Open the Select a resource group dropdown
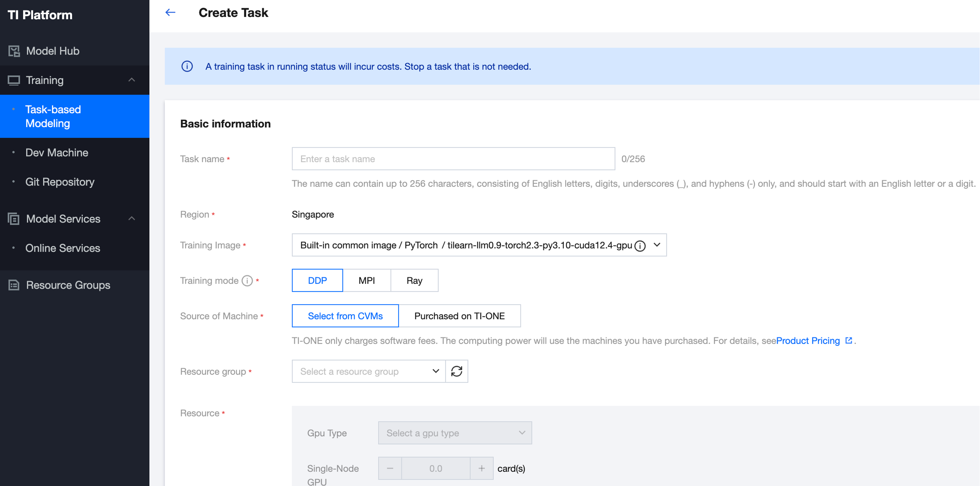The height and width of the screenshot is (486, 980). coord(368,371)
